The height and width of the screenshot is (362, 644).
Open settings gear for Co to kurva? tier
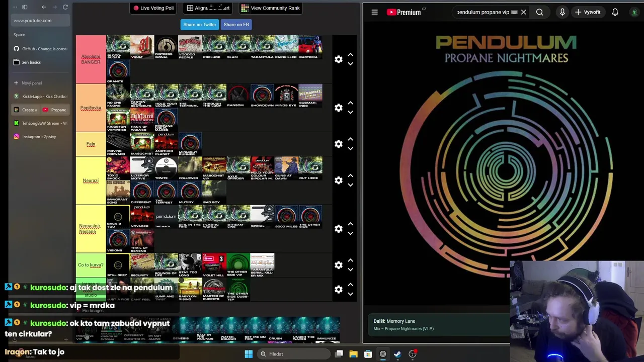(339, 265)
